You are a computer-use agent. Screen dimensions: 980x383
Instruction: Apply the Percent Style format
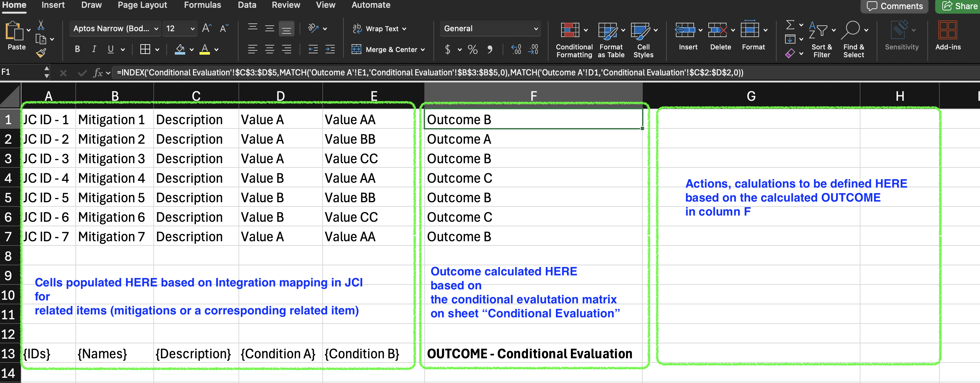(472, 49)
